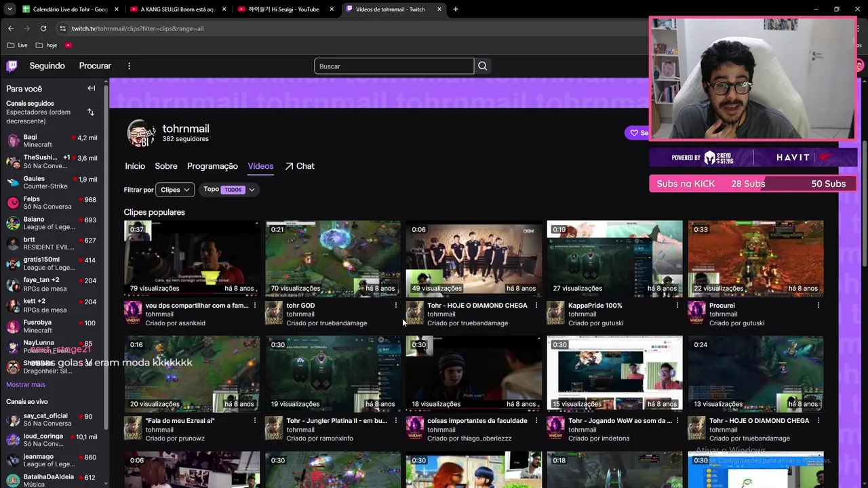The height and width of the screenshot is (488, 868).
Task: Click 'Procurar' in top navigation
Action: pyautogui.click(x=95, y=66)
